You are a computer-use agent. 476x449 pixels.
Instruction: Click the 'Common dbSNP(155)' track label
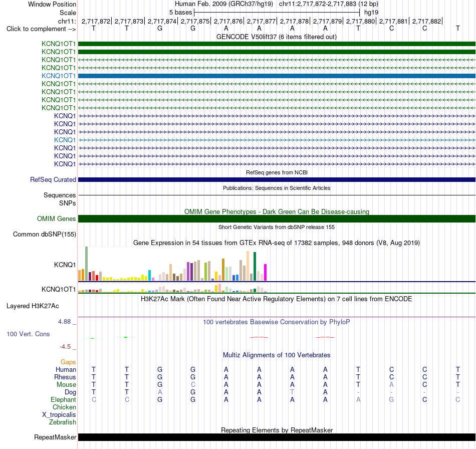click(44, 235)
